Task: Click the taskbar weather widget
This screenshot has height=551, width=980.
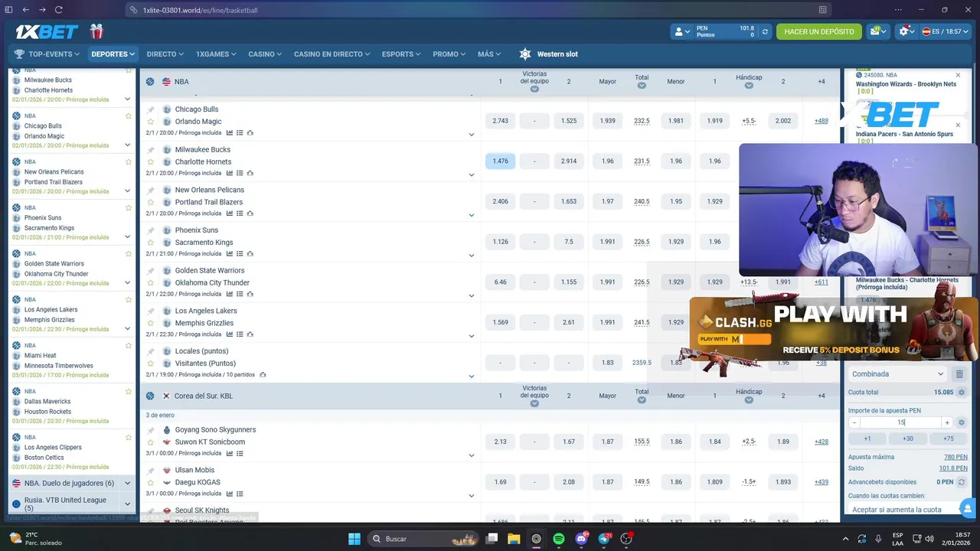Action: tap(34, 539)
